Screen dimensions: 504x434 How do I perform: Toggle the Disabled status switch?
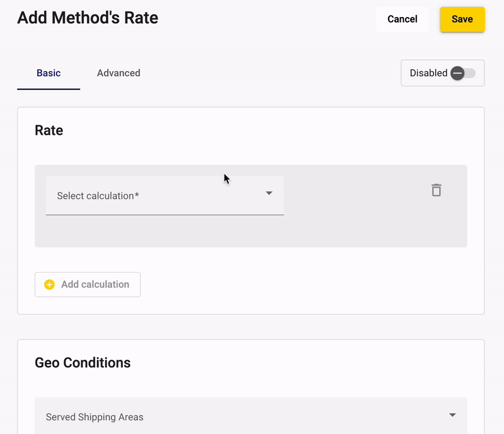(463, 73)
